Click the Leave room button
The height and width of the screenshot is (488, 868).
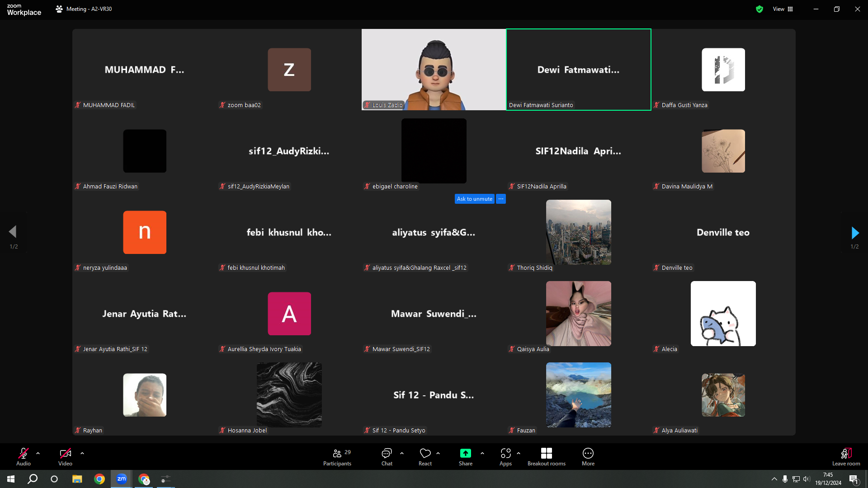(846, 456)
